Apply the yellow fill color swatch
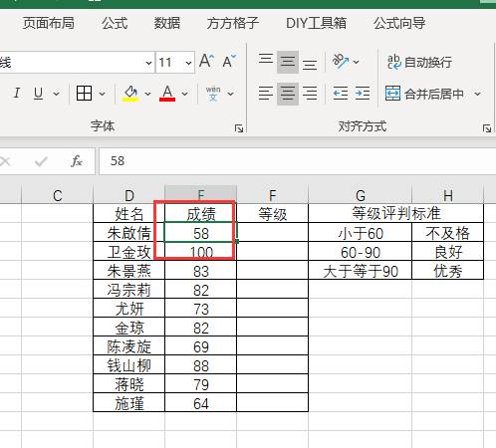 point(130,94)
